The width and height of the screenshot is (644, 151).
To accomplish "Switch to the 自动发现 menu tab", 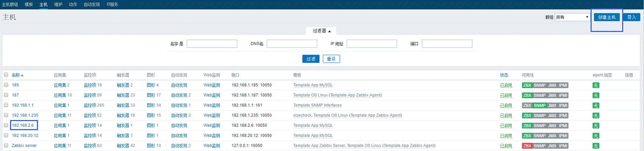I will click(x=92, y=5).
